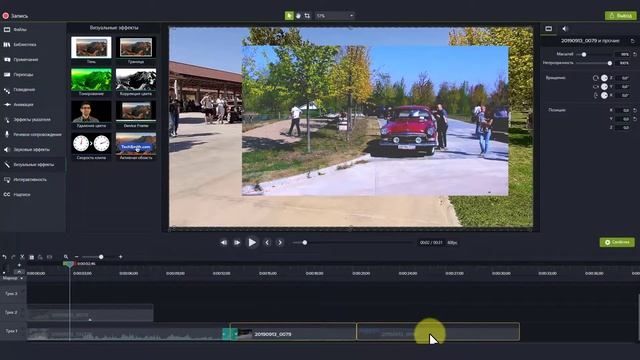Jump to previous clip with left chevron

[267, 242]
